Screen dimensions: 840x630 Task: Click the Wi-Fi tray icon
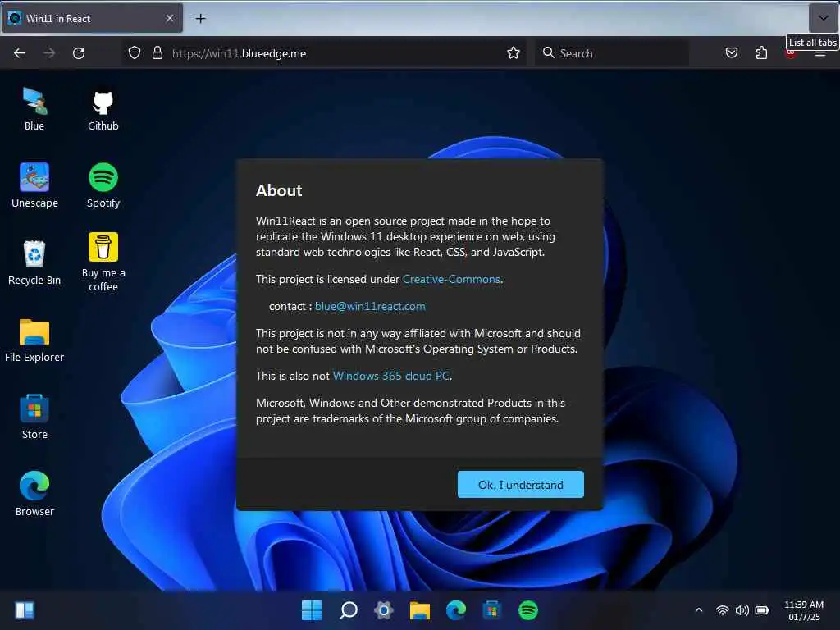(722, 610)
